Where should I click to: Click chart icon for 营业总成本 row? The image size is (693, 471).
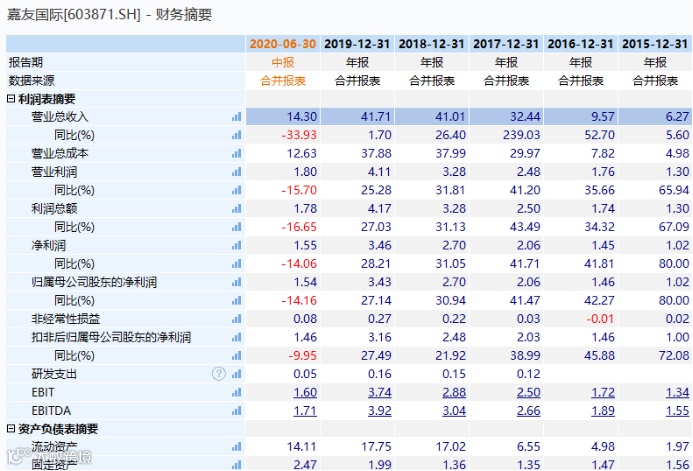point(236,153)
